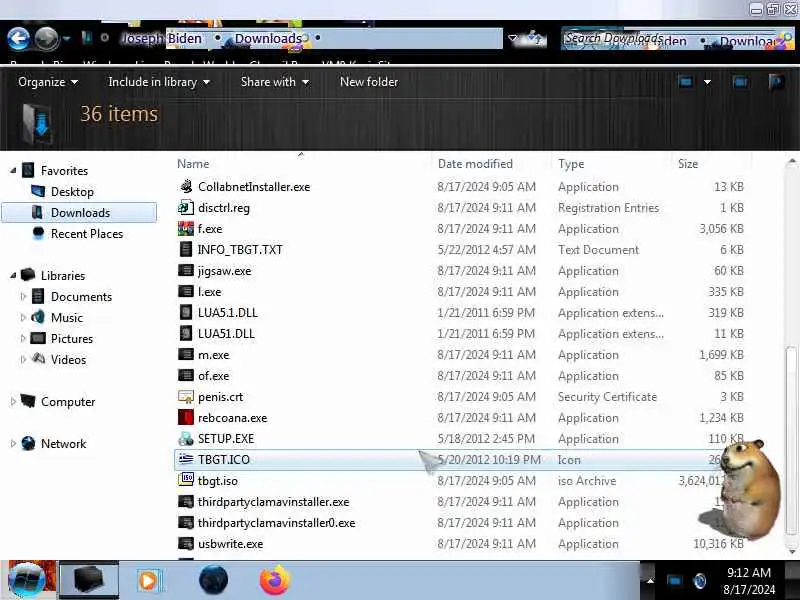Select the Music library
Viewport: 800px width, 600px height.
pyautogui.click(x=66, y=317)
